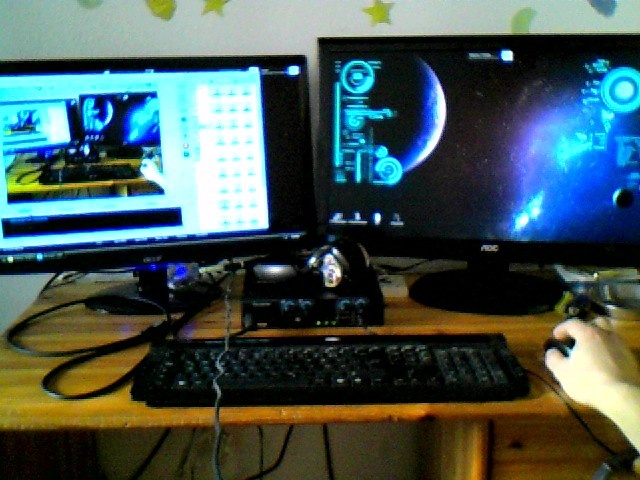Screen dimensions: 640x480
Task: Click the top circular widget beside the moon
Action: click(358, 76)
